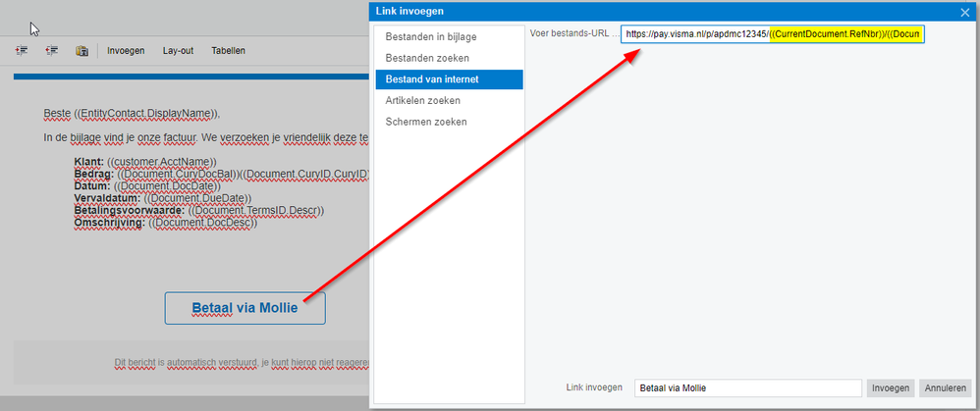Click the second indent icon in toolbar
The width and height of the screenshot is (980, 411).
52,51
